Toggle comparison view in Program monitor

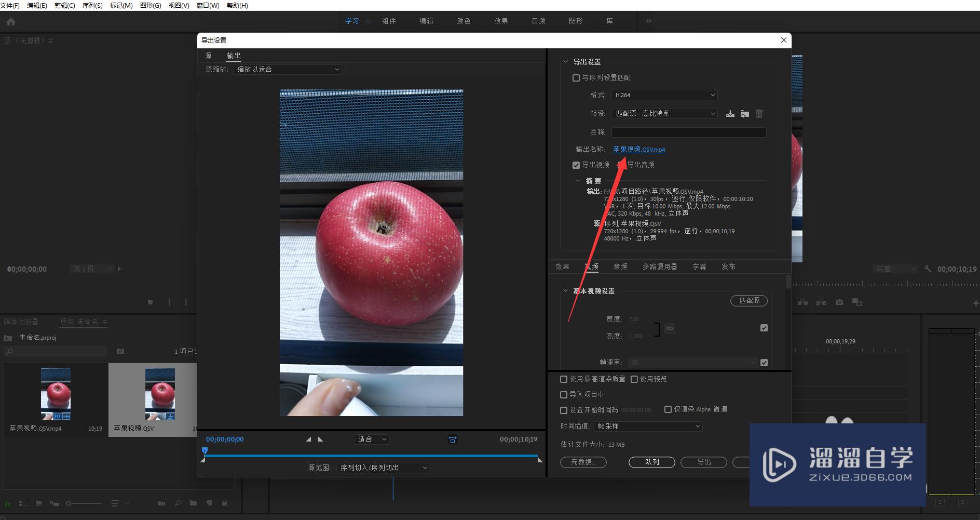(857, 302)
